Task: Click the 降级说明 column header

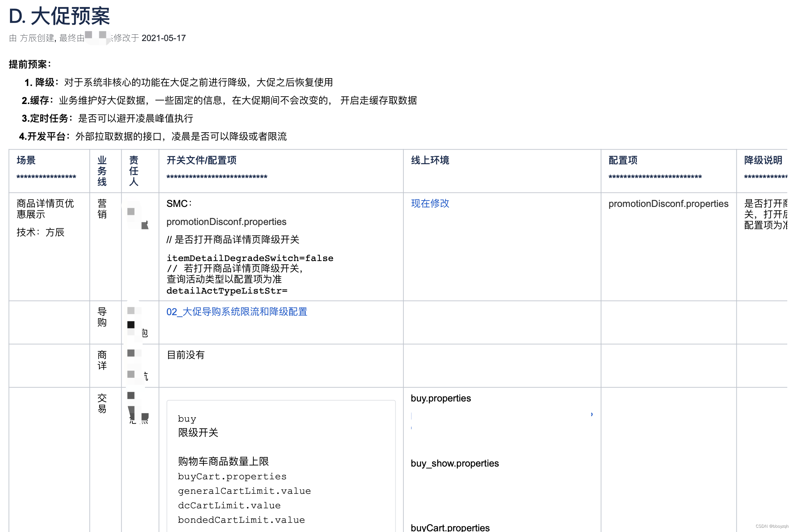Action: [x=763, y=160]
